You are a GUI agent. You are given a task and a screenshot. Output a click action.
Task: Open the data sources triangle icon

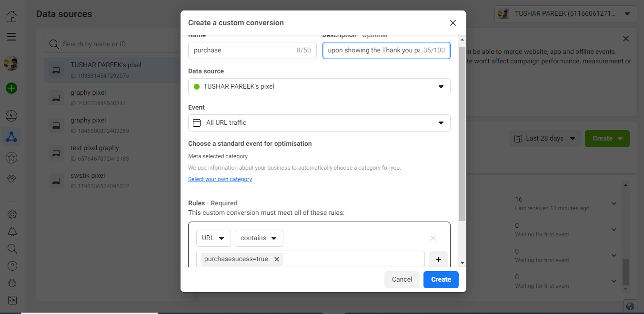click(x=12, y=138)
